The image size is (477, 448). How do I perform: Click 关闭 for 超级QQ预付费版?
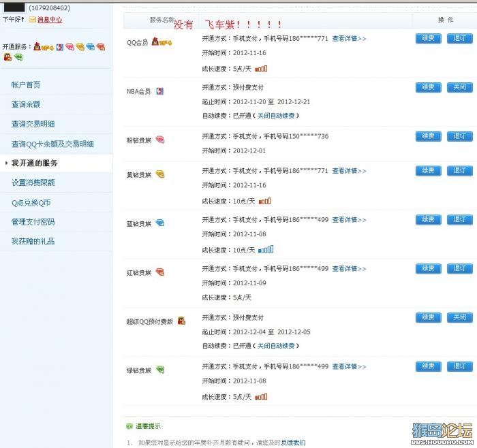(460, 317)
